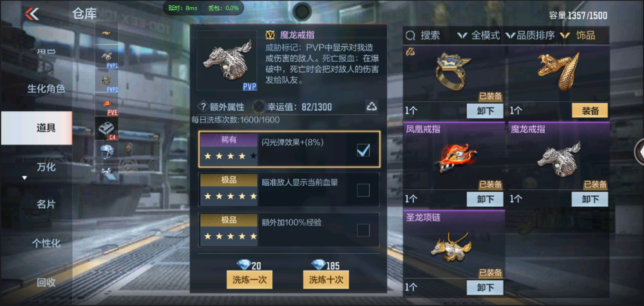644x306 pixels.
Task: Select the PVE accessory slot icon
Action: tap(107, 104)
